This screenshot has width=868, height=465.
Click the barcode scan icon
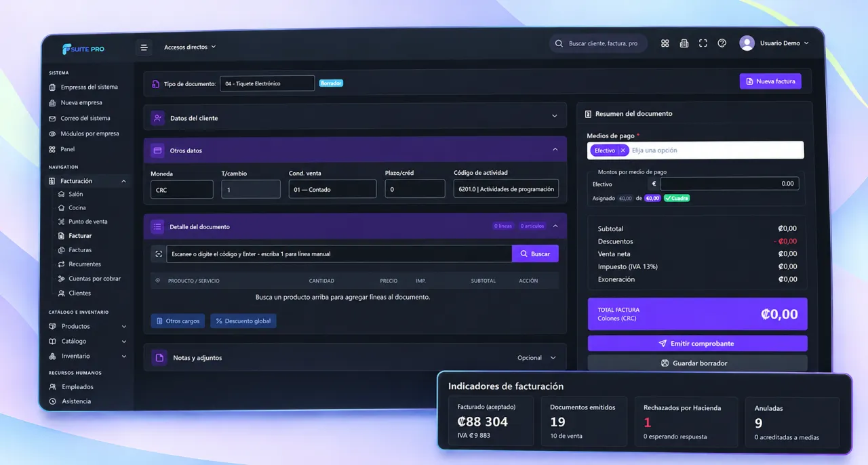click(x=159, y=254)
